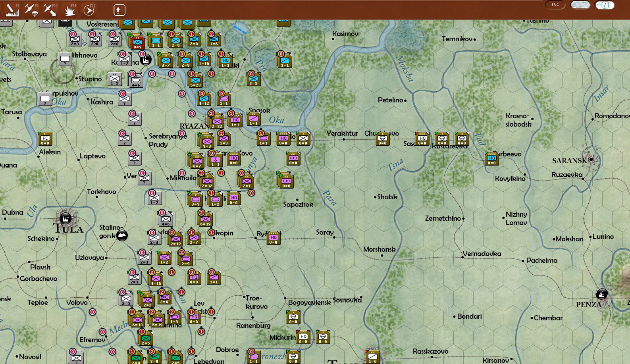Select the white 1=6 counter at bottom edge
Viewport: 630px width, 364px height.
pos(372,357)
